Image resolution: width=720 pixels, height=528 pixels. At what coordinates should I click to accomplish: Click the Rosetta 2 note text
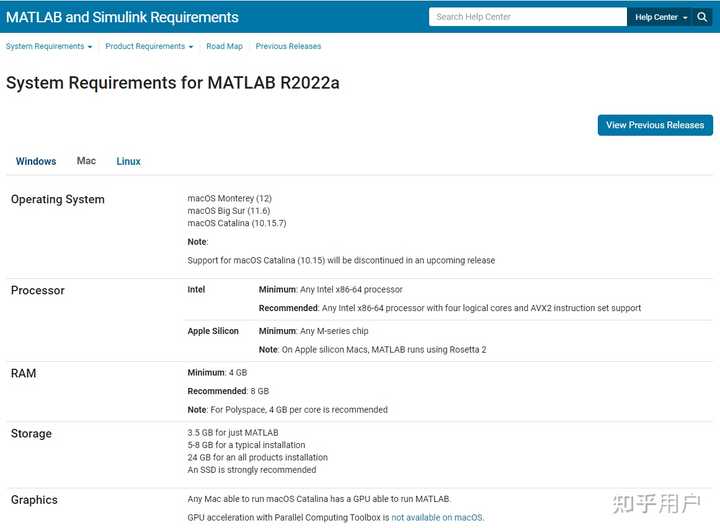pyautogui.click(x=372, y=349)
